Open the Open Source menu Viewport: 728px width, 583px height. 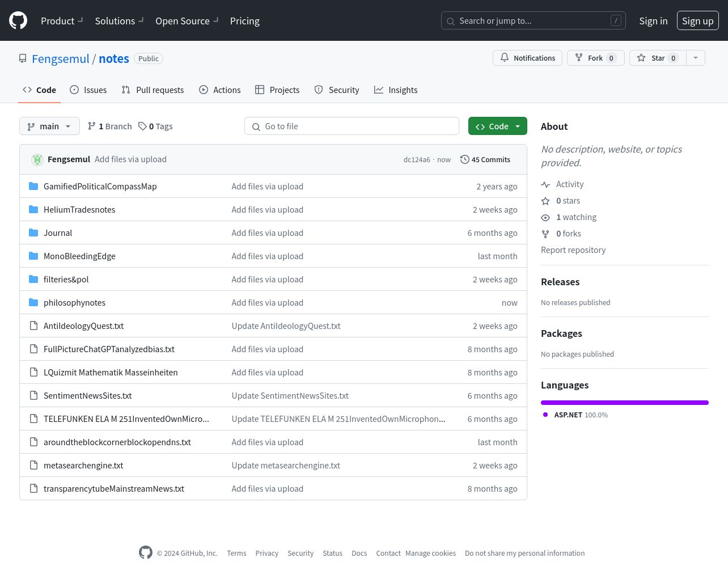pos(187,21)
